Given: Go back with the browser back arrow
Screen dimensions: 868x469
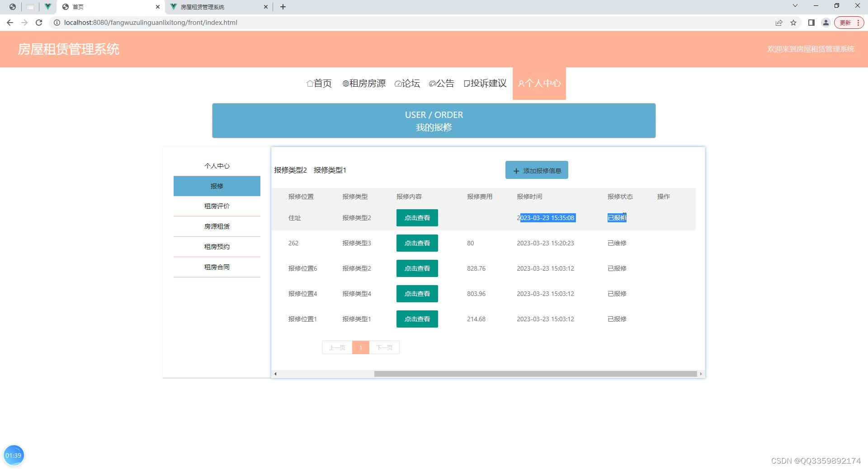Looking at the screenshot, I should point(10,23).
